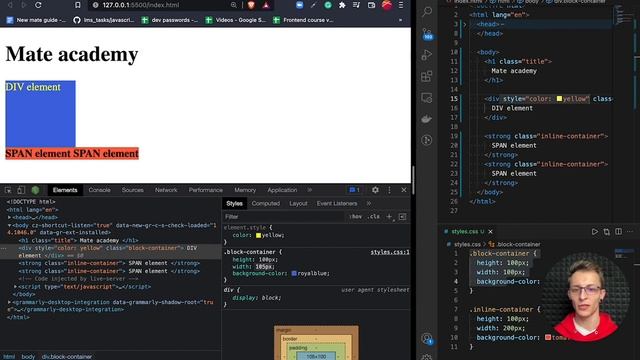Toggle the computed styles sidebar pane icon
This screenshot has height=360, width=640.
click(x=402, y=217)
